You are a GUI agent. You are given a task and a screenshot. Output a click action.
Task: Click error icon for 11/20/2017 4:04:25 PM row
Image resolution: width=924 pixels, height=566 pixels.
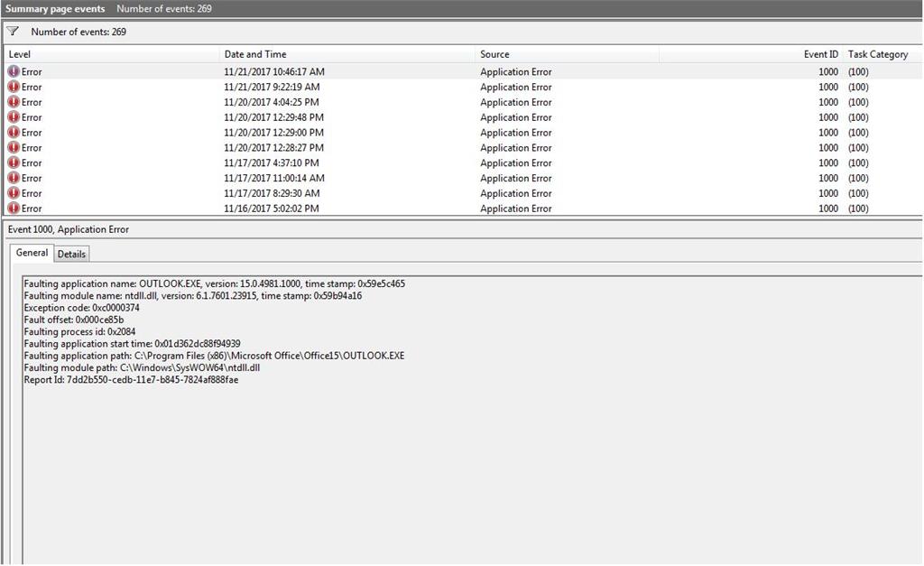point(14,102)
